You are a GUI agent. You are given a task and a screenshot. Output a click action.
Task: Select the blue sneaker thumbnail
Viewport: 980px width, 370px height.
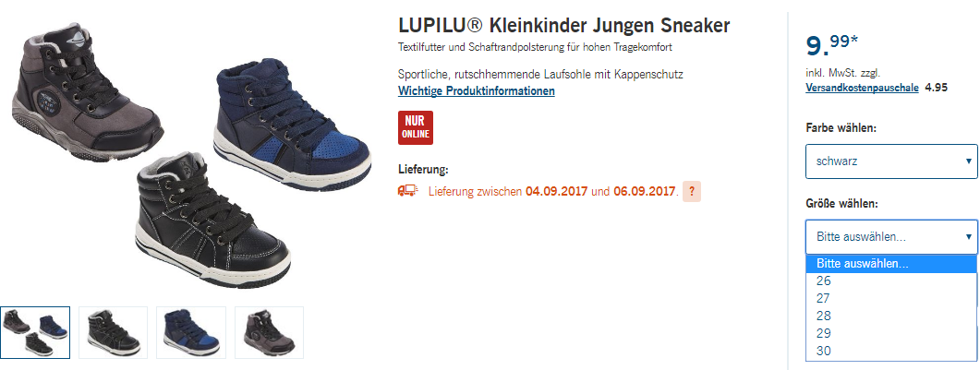pyautogui.click(x=190, y=332)
